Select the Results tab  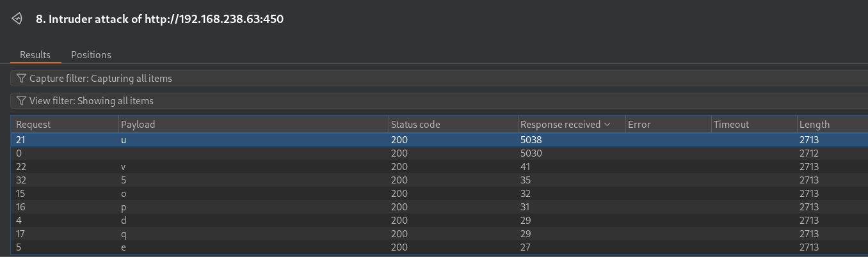35,55
